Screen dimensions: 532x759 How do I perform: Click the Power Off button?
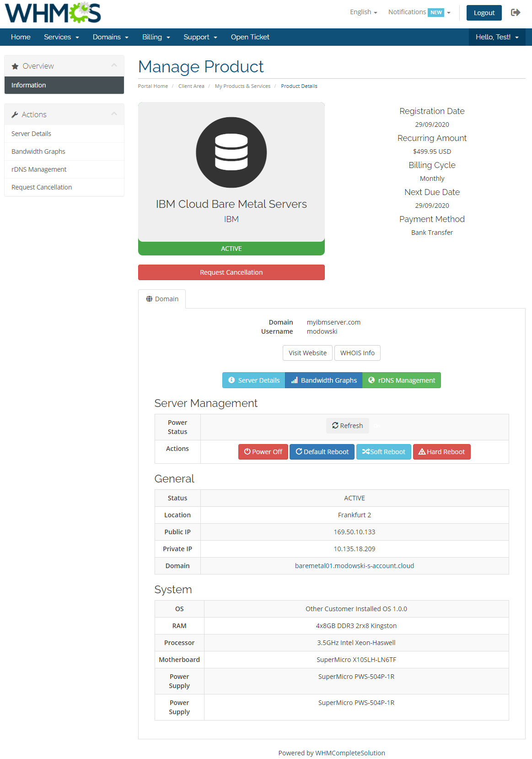pos(263,452)
